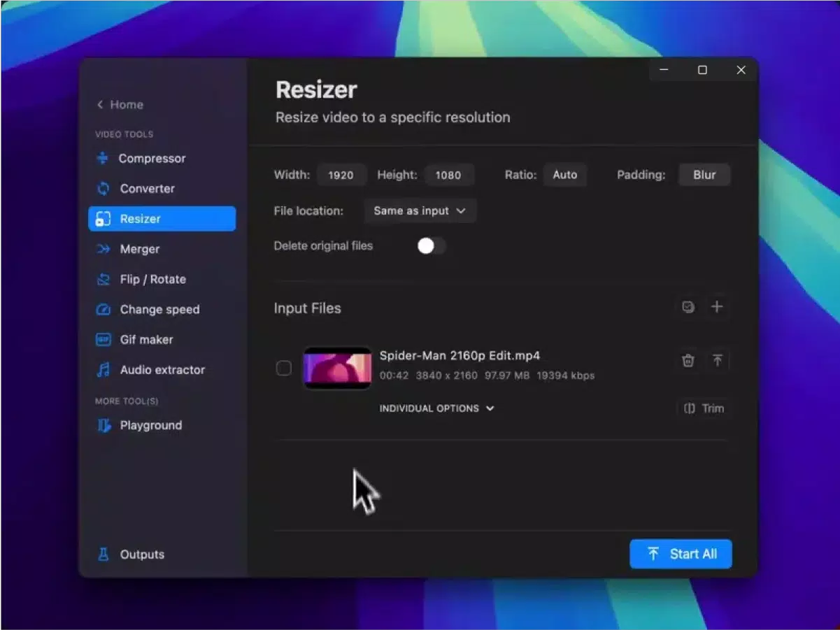The width and height of the screenshot is (840, 630).
Task: Maximize the application window
Action: pyautogui.click(x=702, y=70)
